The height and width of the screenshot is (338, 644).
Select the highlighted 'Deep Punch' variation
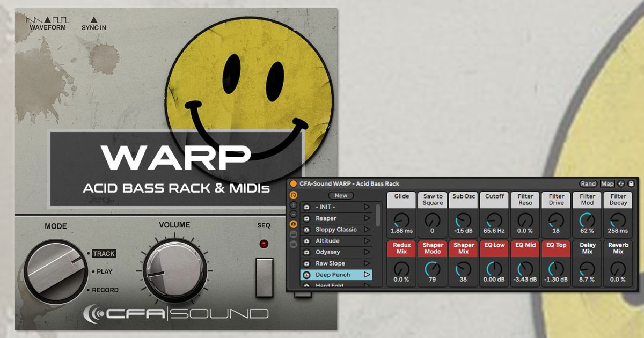click(336, 275)
